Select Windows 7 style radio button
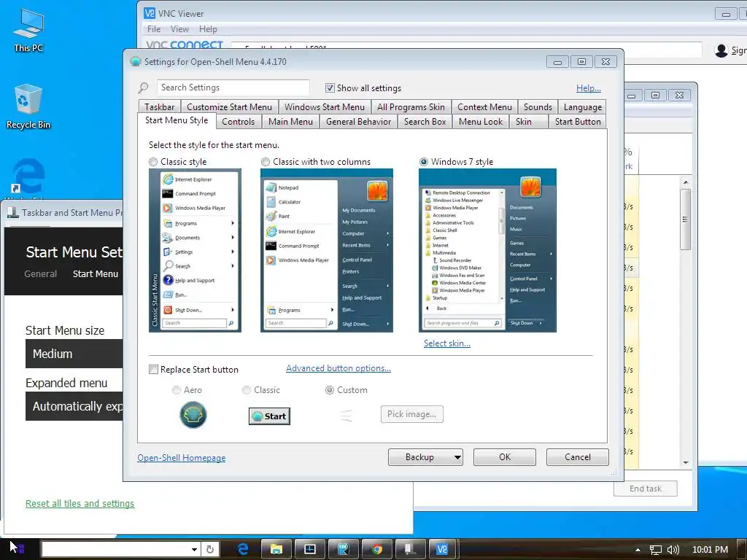 pyautogui.click(x=424, y=162)
